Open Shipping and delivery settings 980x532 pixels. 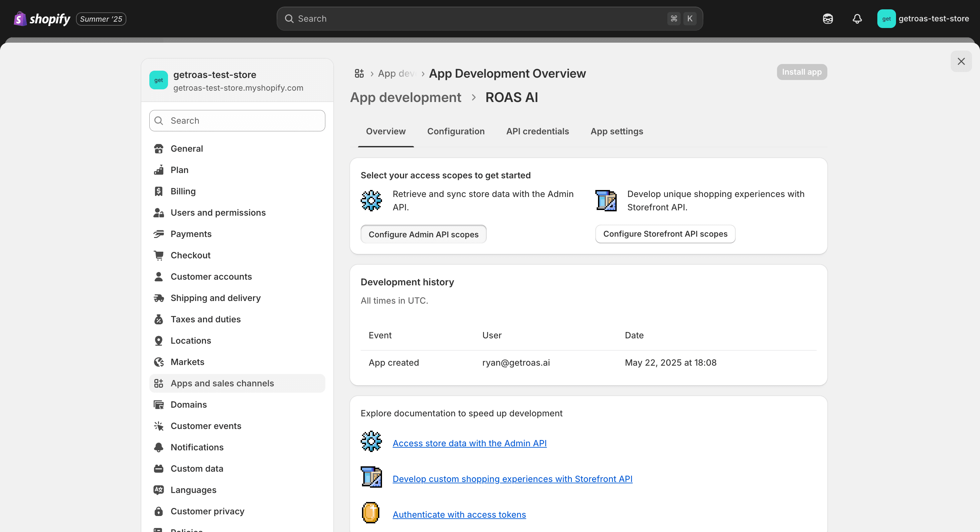coord(237,298)
